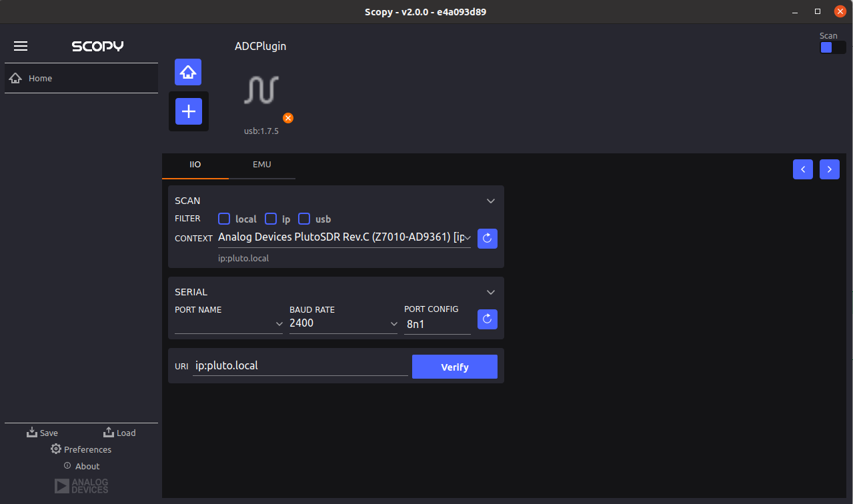Enable the ip filter checkbox

click(x=271, y=219)
